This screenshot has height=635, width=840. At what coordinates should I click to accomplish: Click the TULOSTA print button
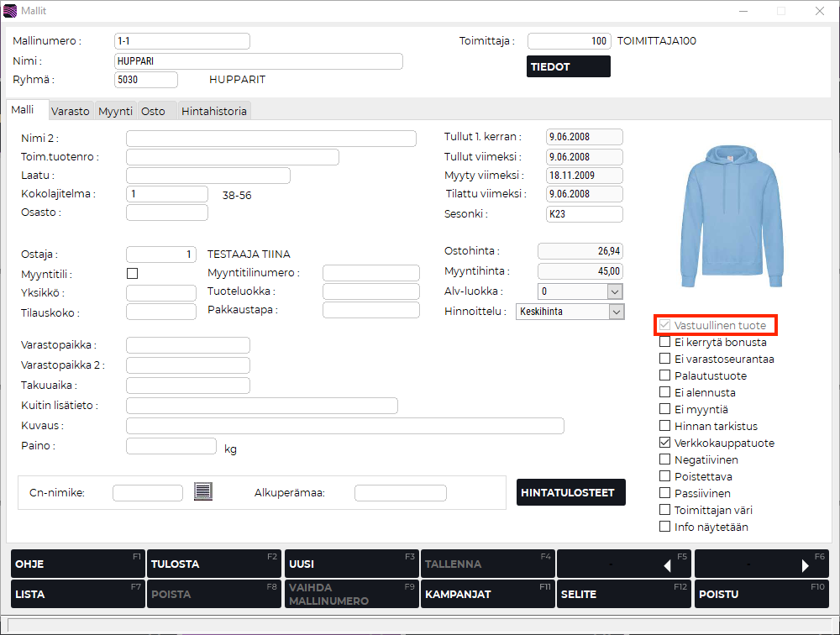[214, 564]
